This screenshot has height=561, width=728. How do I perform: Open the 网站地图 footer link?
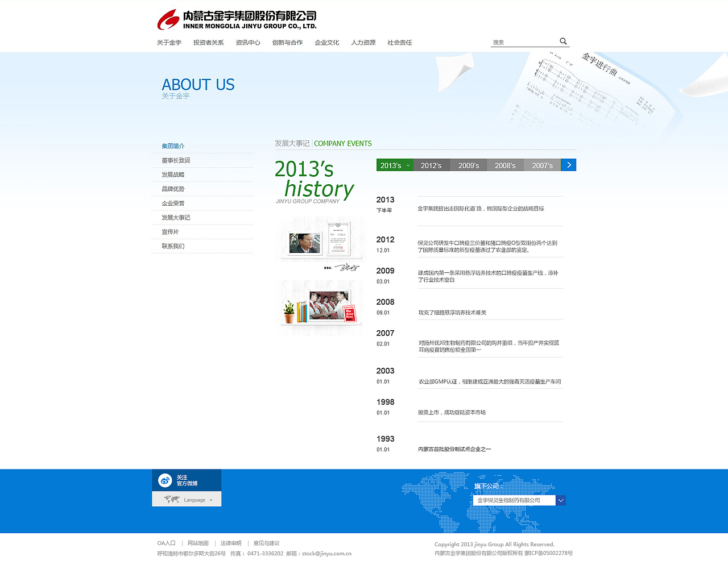coord(198,543)
